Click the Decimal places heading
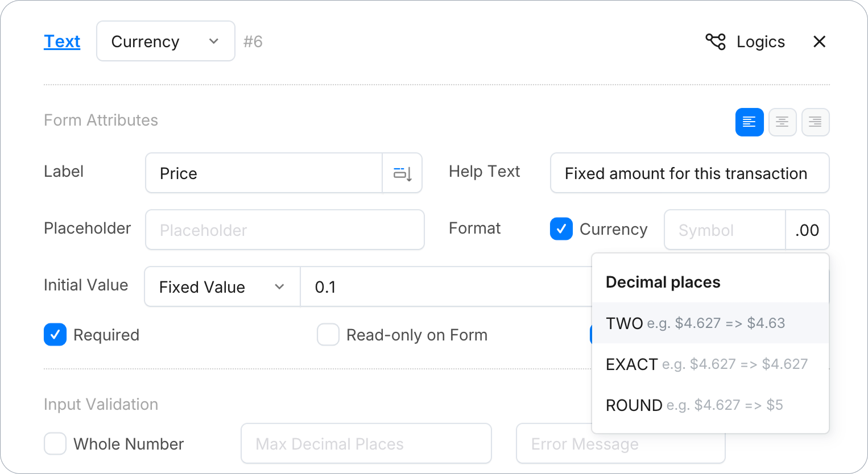 663,282
